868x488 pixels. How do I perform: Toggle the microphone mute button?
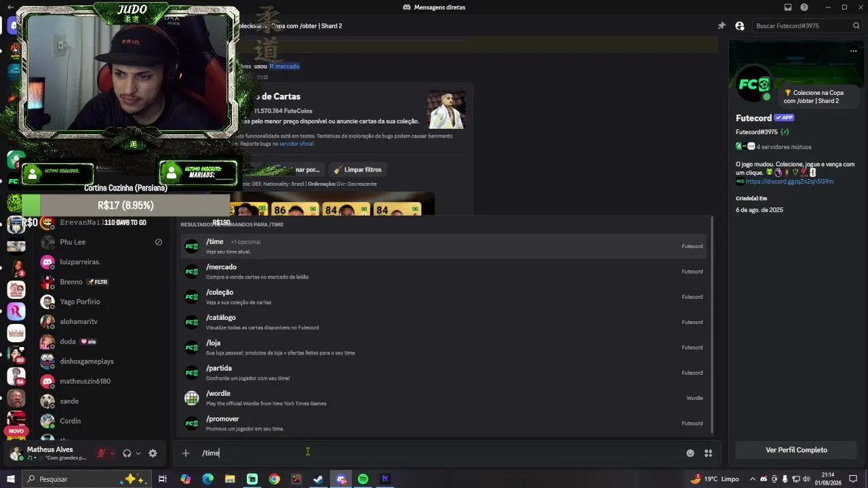pos(101,453)
